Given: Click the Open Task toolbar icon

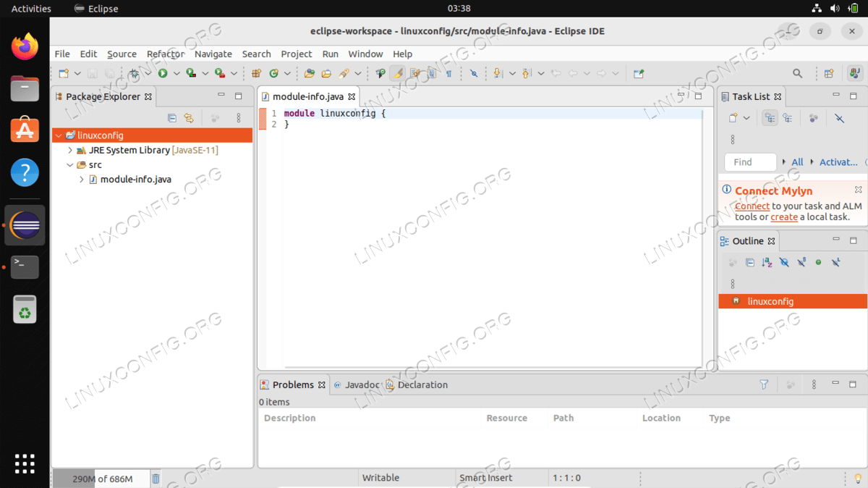Looking at the screenshot, I should pyautogui.click(x=326, y=73).
